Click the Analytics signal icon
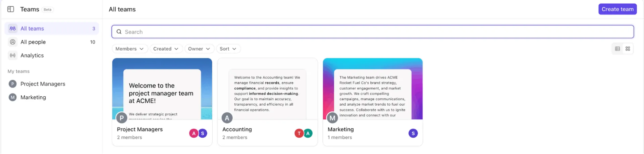644x154 pixels. (x=13, y=55)
